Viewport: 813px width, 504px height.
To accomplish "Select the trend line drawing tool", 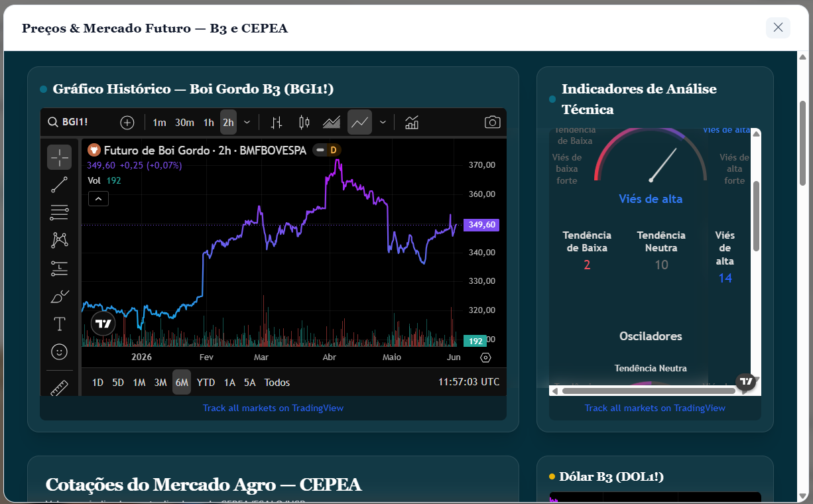I will [59, 185].
